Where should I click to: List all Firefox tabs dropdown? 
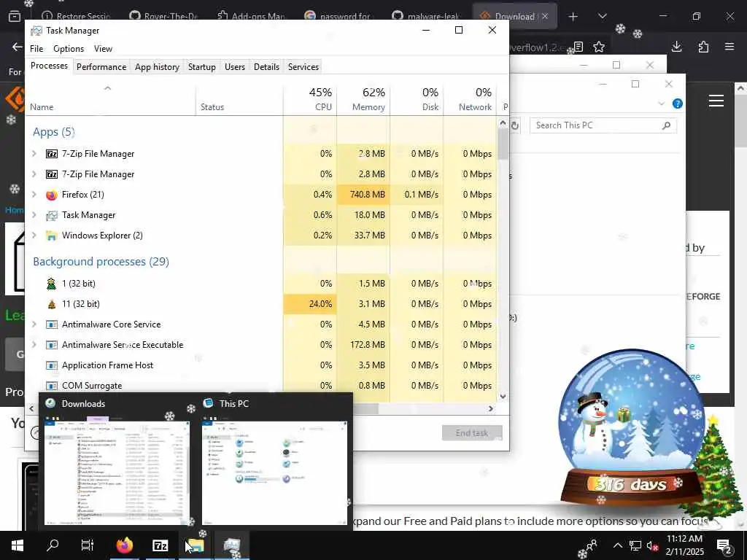click(x=602, y=16)
